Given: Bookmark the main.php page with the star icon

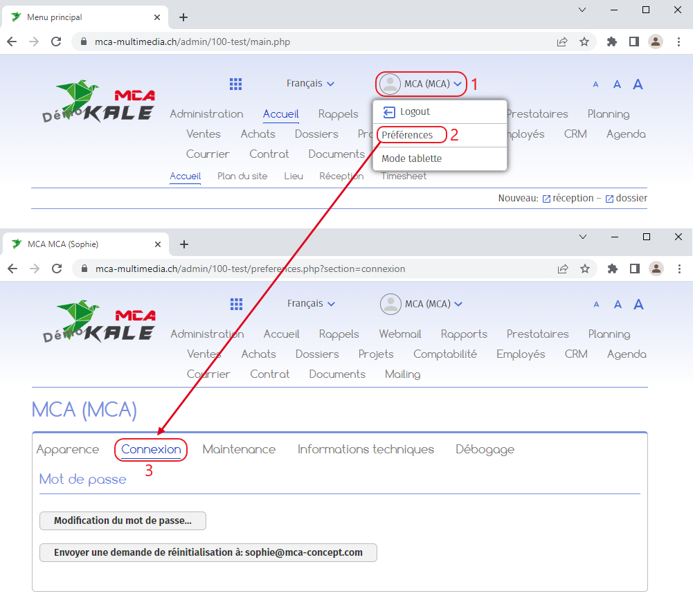Looking at the screenshot, I should point(584,42).
